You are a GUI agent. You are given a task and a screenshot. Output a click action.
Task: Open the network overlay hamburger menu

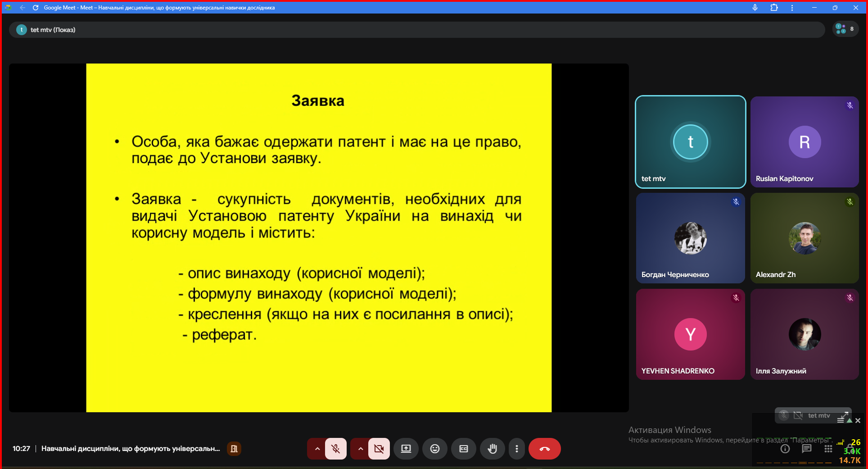[841, 420]
